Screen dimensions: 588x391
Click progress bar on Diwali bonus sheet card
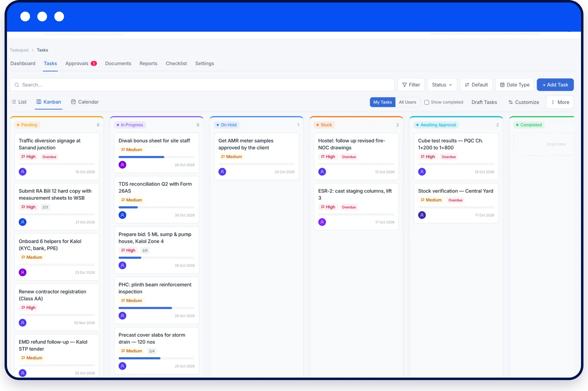tap(157, 157)
